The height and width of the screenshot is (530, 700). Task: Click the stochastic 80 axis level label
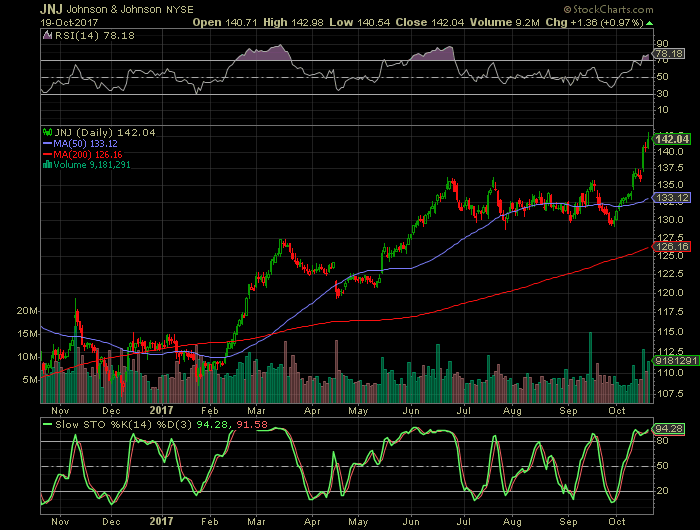(662, 441)
